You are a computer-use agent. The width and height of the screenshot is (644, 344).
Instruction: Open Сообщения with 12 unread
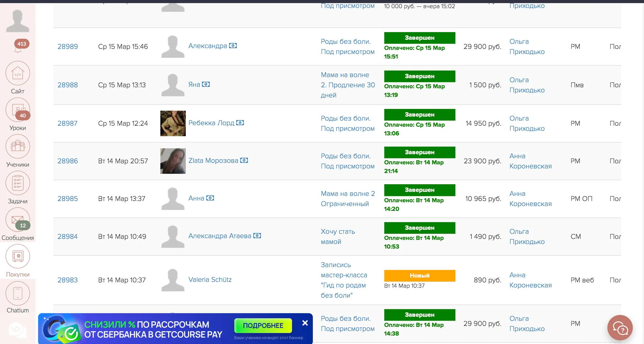click(x=18, y=220)
